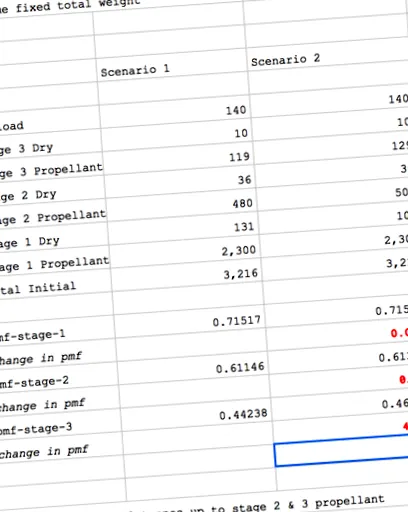
Task: Click the blue-outlined active cell
Action: click(341, 450)
